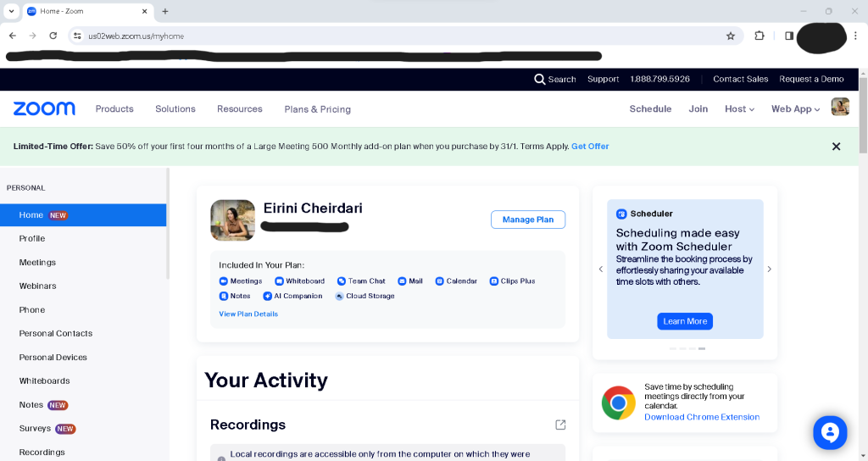This screenshot has width=868, height=461.
Task: Expand the Host dropdown
Action: 739,109
